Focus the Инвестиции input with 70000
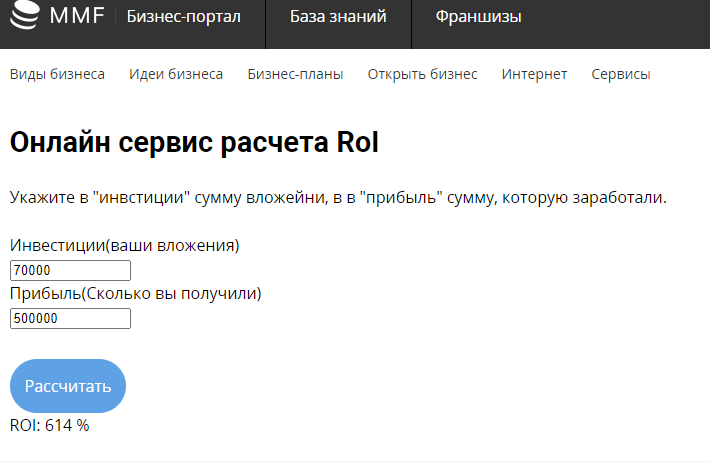The width and height of the screenshot is (710, 462). click(70, 271)
